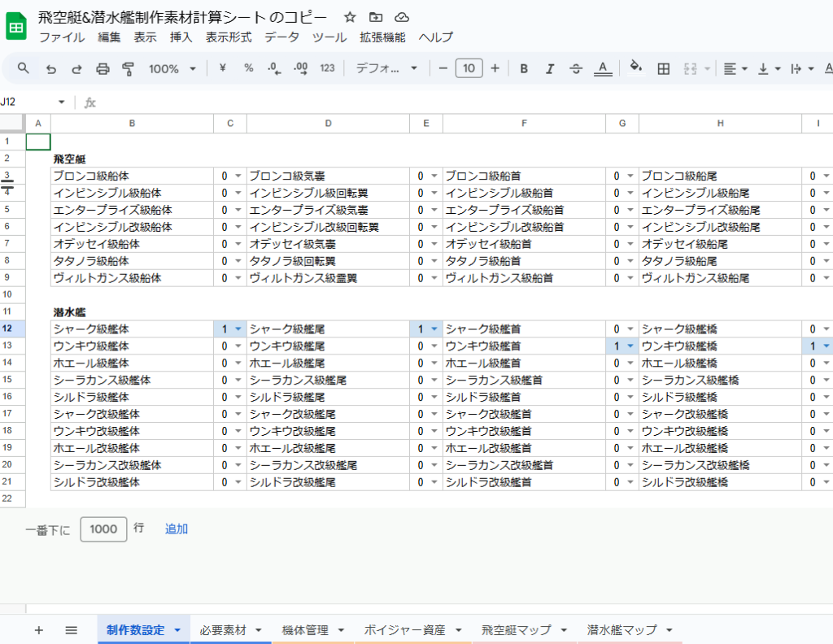Increase font size with plus button

[x=495, y=68]
